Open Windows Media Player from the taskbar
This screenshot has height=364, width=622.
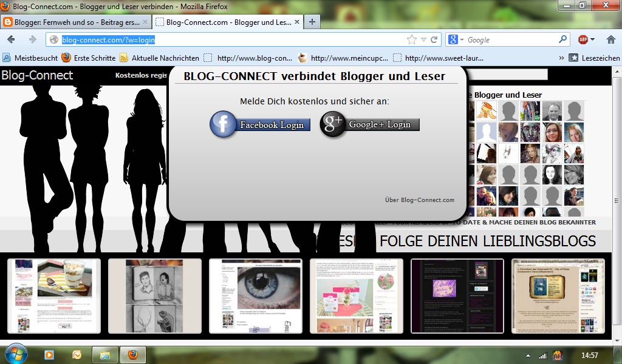point(49,354)
